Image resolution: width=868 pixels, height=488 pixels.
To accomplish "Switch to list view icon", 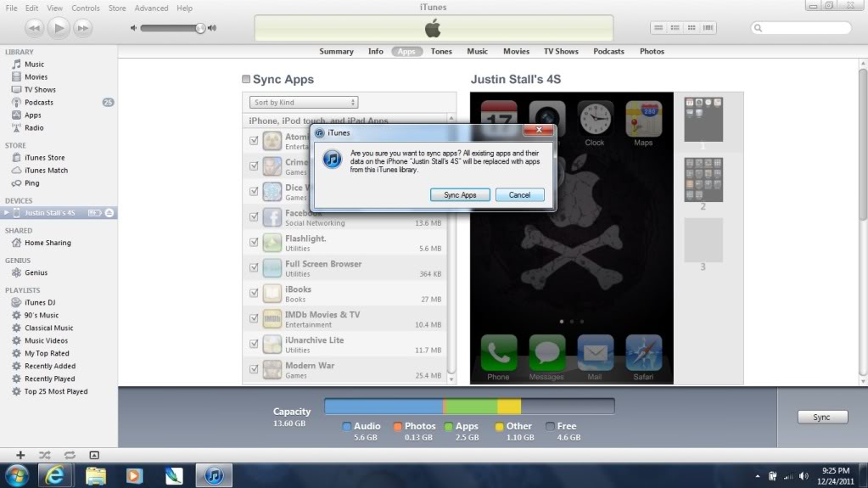I will [x=658, y=28].
